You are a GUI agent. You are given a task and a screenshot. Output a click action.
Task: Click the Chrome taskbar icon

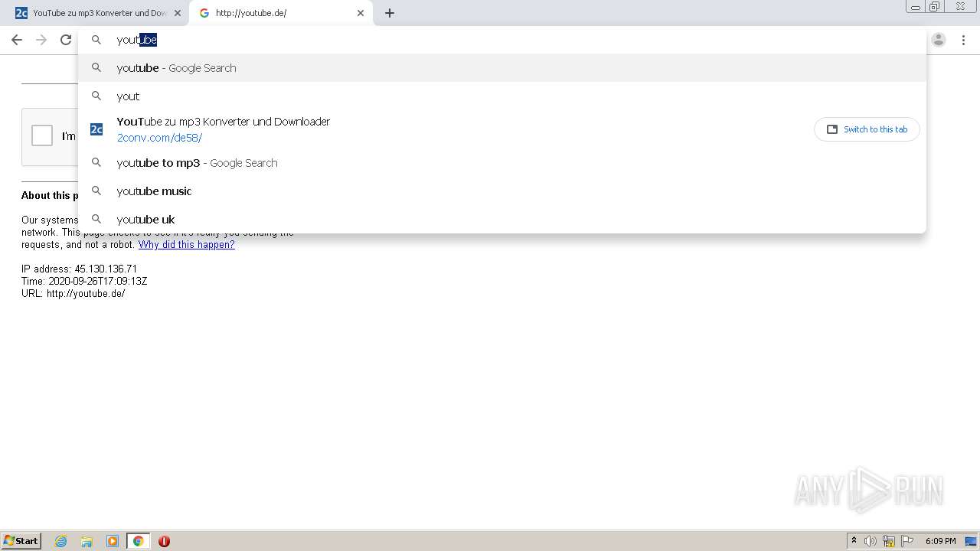point(138,541)
